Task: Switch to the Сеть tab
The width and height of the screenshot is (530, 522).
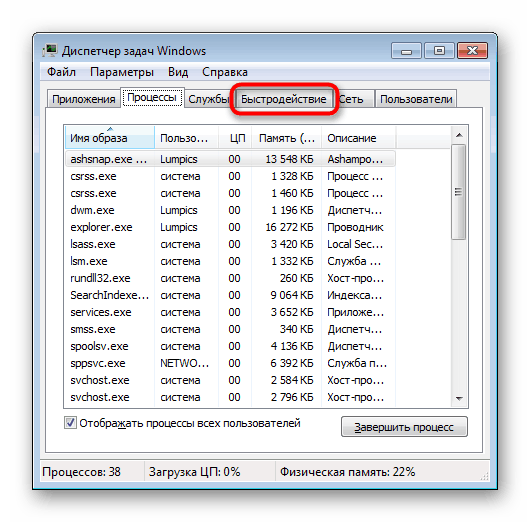Action: click(x=353, y=99)
